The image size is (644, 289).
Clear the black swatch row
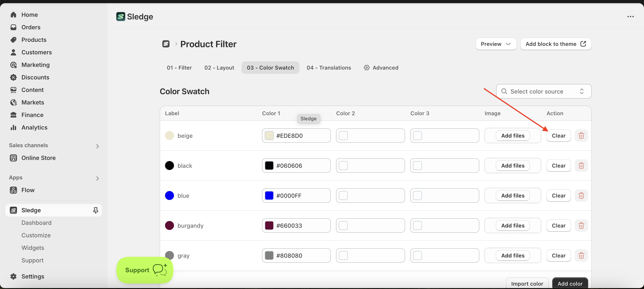click(x=559, y=166)
